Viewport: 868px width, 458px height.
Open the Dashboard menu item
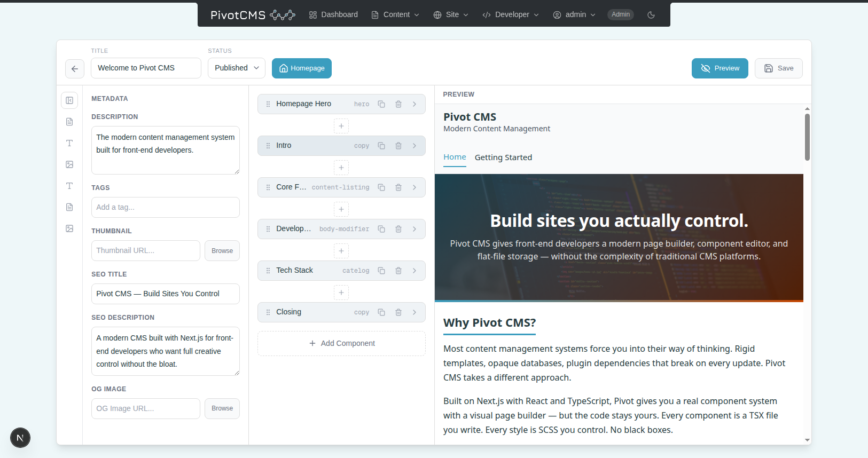pos(333,15)
